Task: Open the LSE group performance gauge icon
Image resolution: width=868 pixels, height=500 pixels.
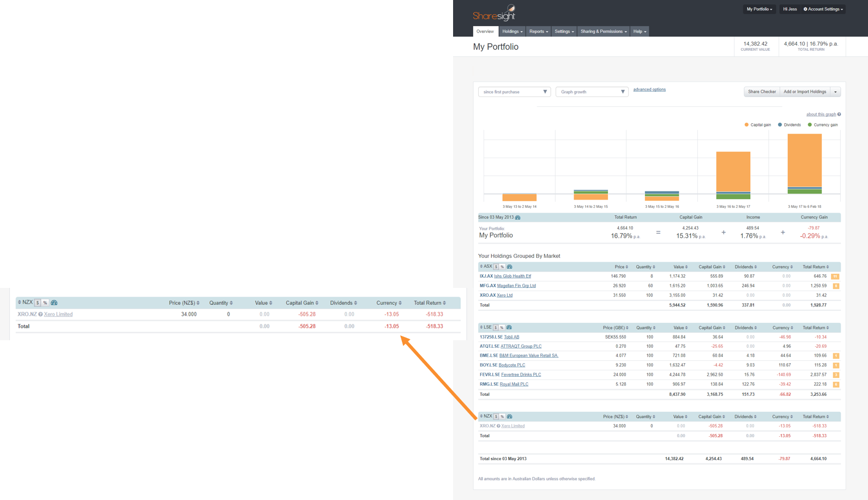Action: [x=509, y=328]
